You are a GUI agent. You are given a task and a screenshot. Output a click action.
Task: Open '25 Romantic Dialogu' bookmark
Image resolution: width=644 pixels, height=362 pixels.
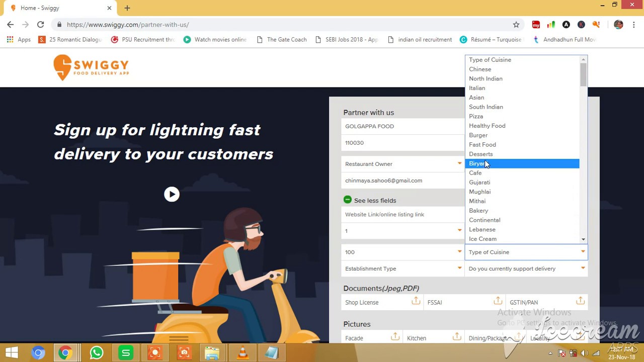pos(70,39)
